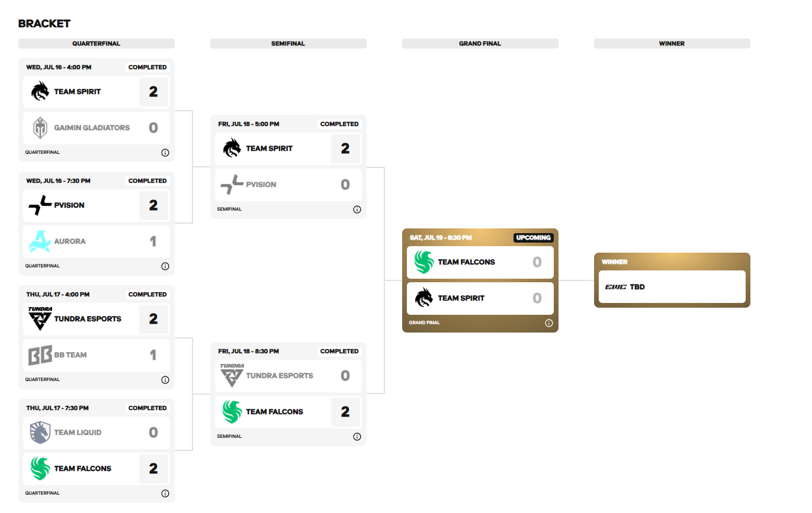Click Team Liquid horse logo
The width and height of the screenshot is (812, 513).
(x=40, y=433)
